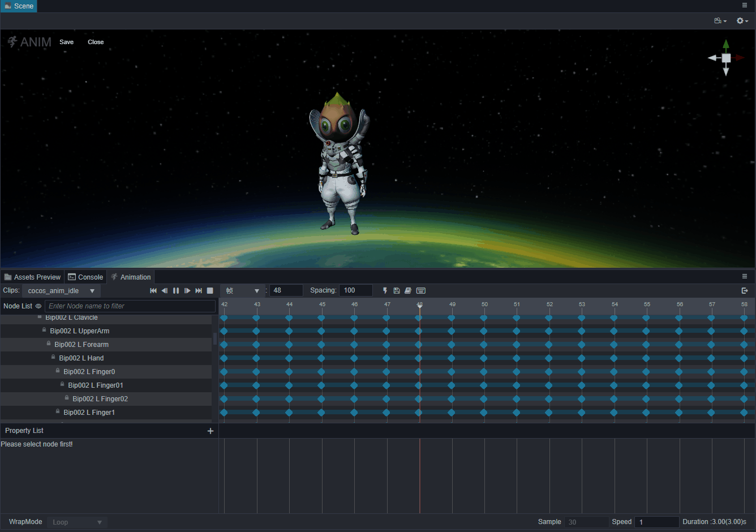Save the animation with Save button

click(67, 42)
